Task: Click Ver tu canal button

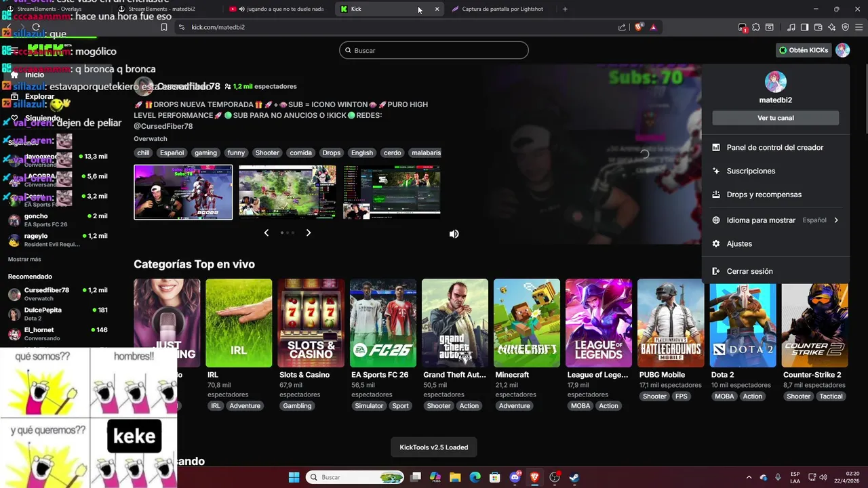Action: 775,118
